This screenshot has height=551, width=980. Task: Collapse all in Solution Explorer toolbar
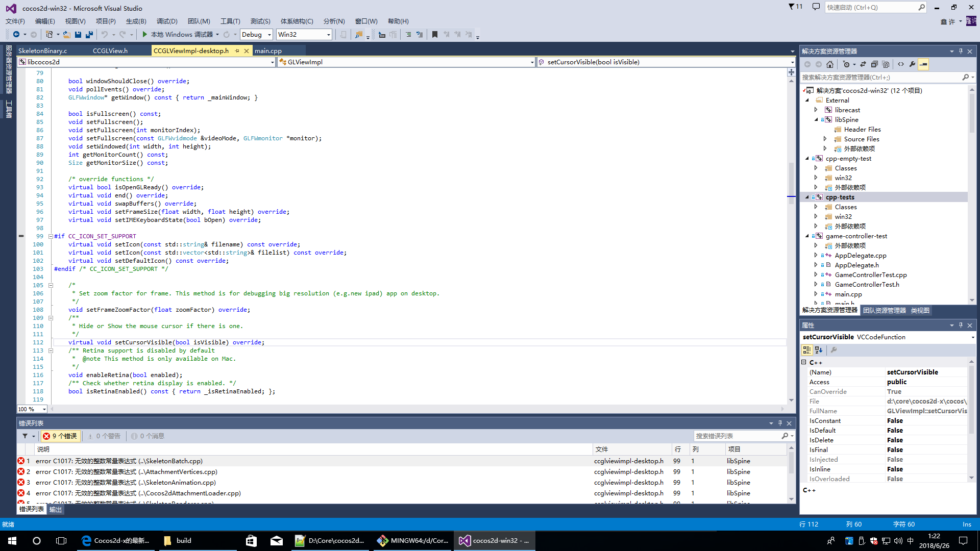pos(874,64)
